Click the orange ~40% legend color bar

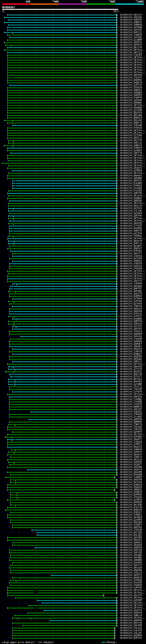[44, 4]
